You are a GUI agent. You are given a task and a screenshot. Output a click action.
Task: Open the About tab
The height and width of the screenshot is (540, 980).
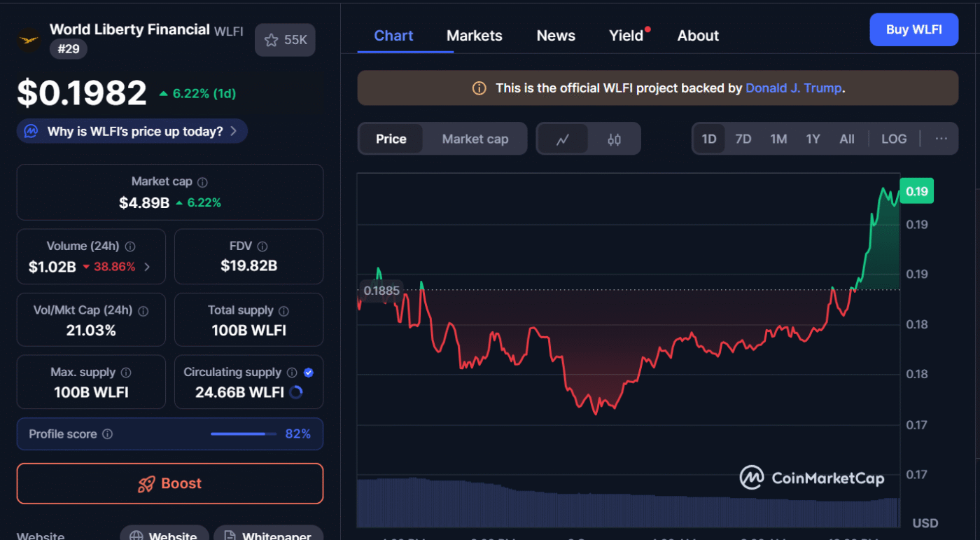click(x=698, y=36)
